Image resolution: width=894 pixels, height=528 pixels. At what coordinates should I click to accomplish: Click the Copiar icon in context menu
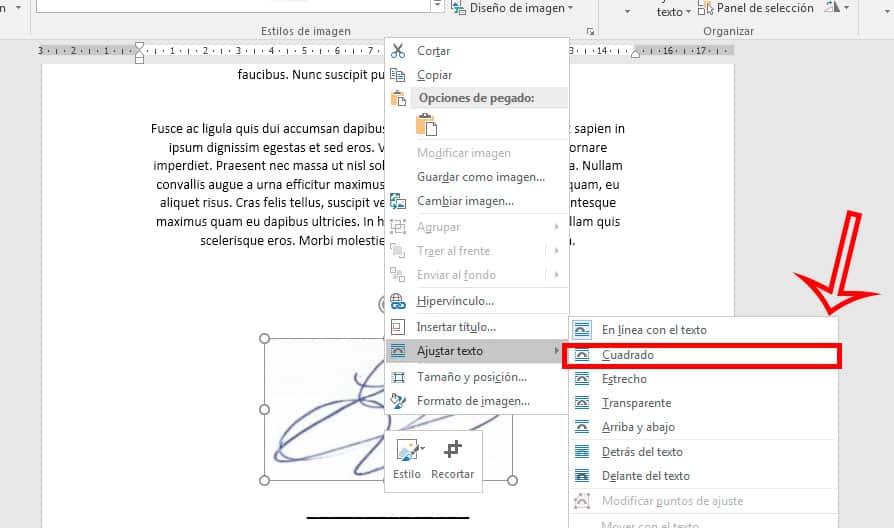(x=398, y=75)
